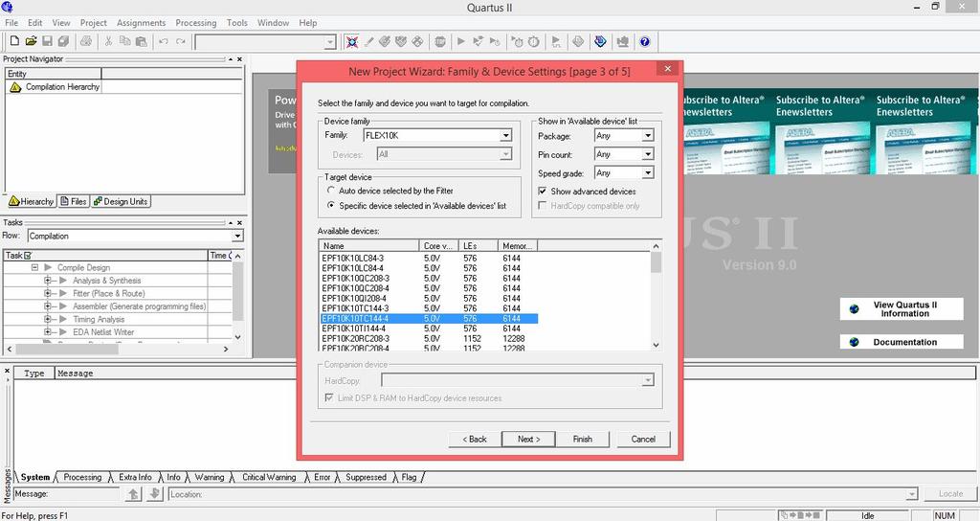Image resolution: width=980 pixels, height=521 pixels.
Task: Open the Speed grade dropdown
Action: pyautogui.click(x=648, y=173)
